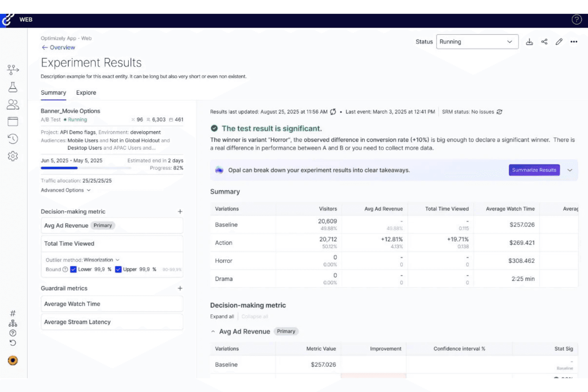The width and height of the screenshot is (588, 392).
Task: Select the Total Time Viewed metric
Action: 112,243
